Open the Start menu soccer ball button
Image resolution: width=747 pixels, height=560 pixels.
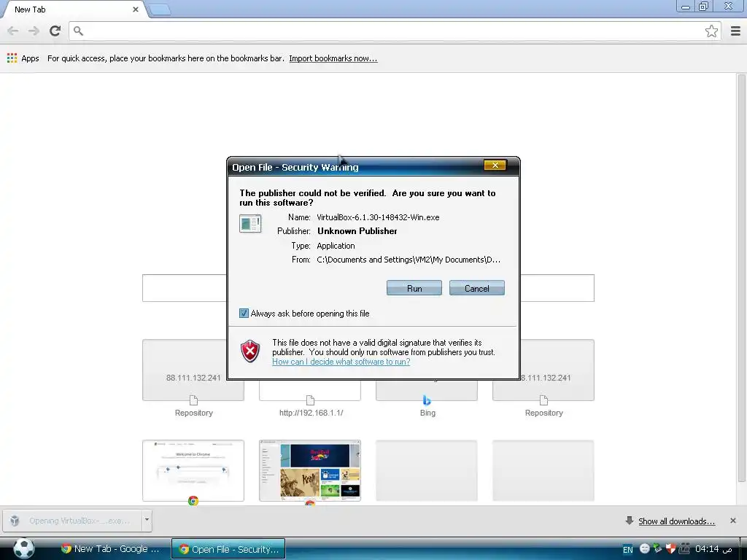click(24, 548)
